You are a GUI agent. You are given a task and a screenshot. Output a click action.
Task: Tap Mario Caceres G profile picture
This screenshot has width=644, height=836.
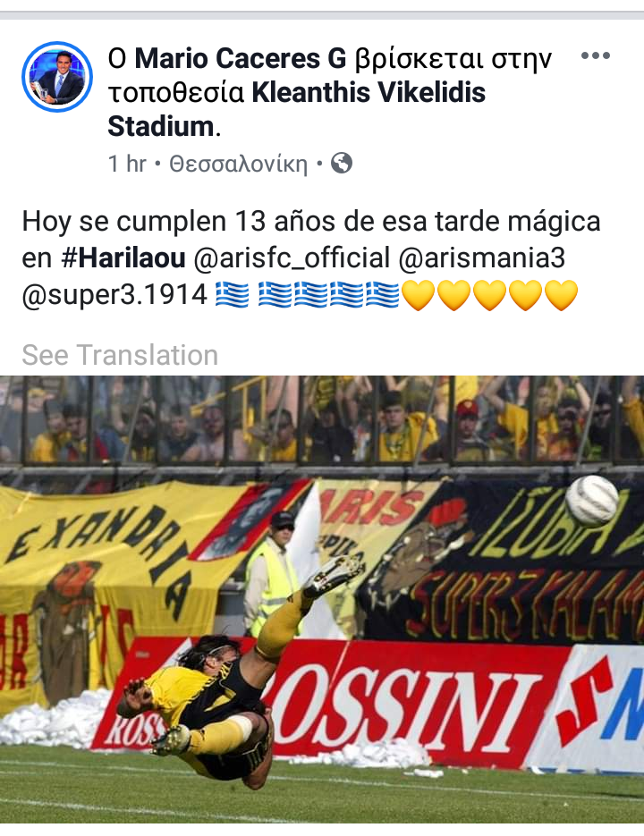tap(57, 77)
